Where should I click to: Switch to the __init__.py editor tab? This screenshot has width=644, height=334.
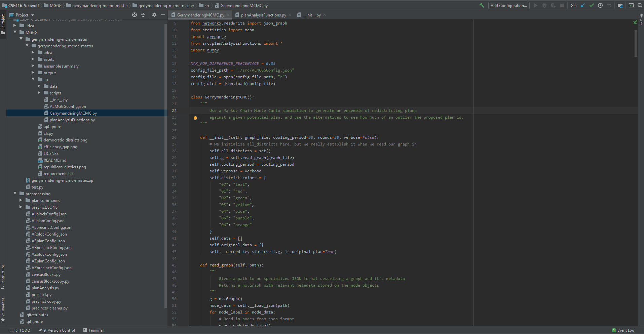pos(311,15)
